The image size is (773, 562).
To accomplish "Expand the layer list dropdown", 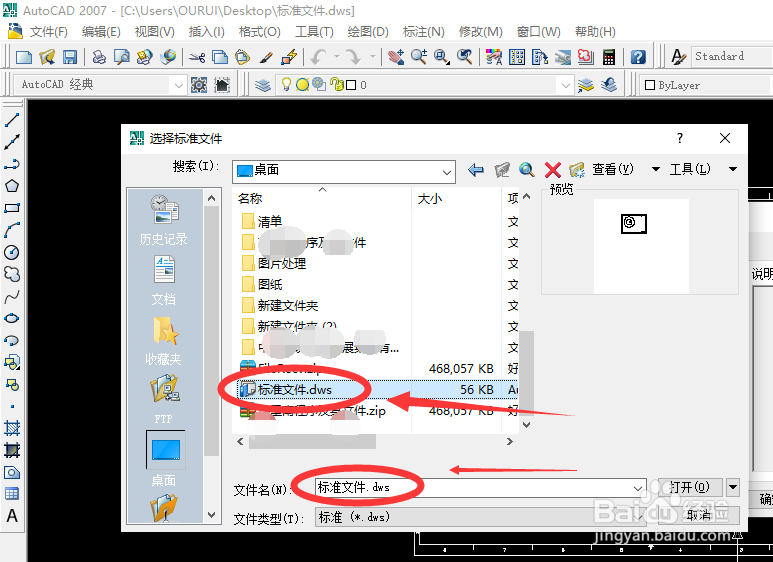I will [x=565, y=85].
